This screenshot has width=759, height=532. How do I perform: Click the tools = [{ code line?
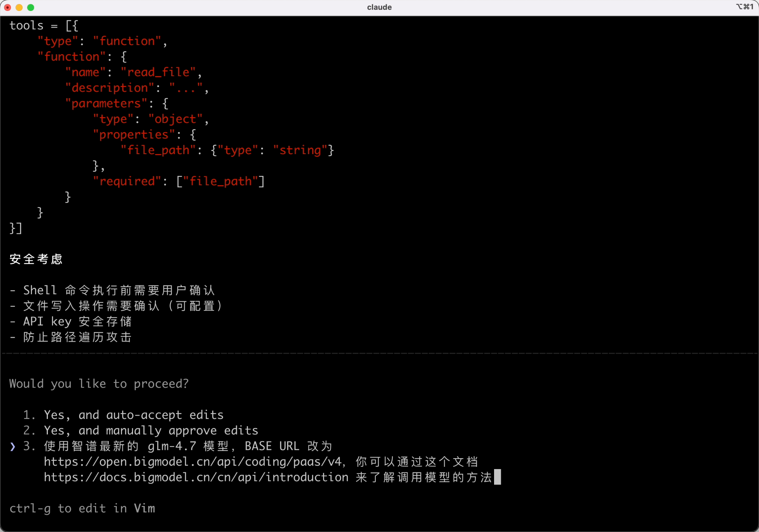tap(44, 26)
